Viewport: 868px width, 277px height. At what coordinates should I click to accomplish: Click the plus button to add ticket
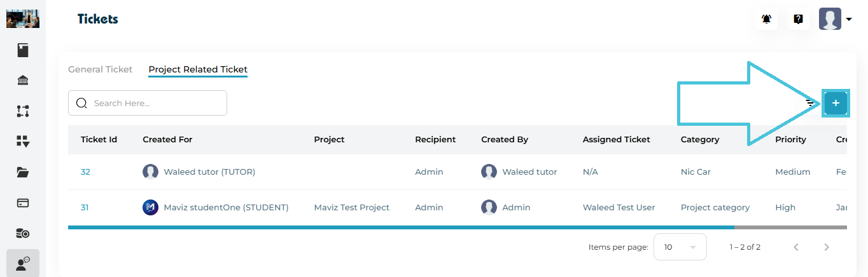click(836, 103)
